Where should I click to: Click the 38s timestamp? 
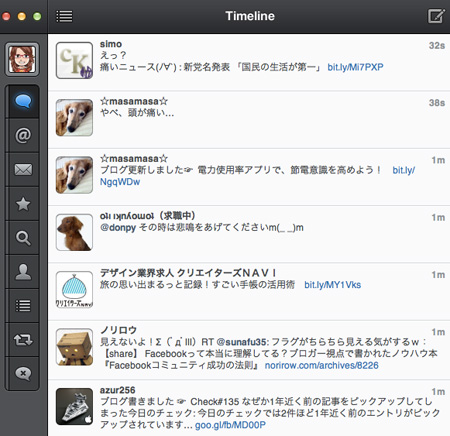pyautogui.click(x=437, y=103)
